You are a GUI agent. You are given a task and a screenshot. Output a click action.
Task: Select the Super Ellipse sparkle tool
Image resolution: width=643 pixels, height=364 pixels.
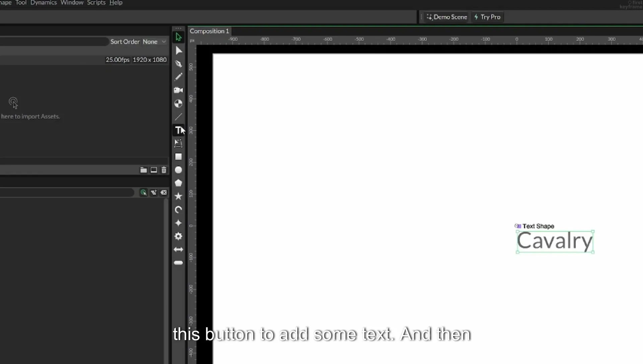coord(178,223)
